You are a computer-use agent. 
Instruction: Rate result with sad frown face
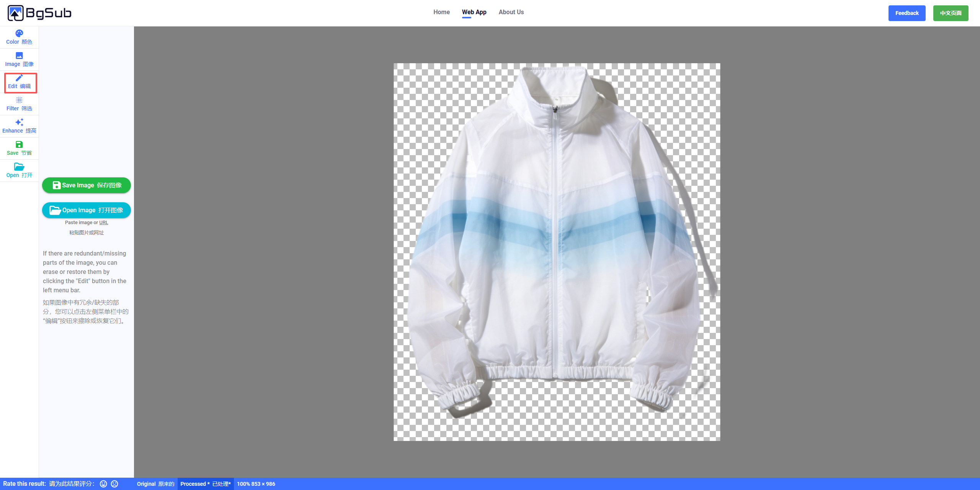coord(114,484)
